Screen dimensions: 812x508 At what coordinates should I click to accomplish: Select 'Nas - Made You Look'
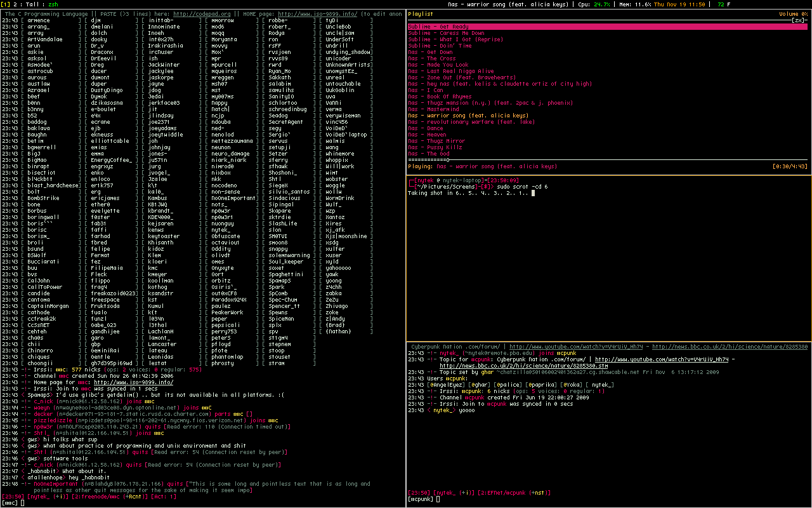tap(438, 65)
